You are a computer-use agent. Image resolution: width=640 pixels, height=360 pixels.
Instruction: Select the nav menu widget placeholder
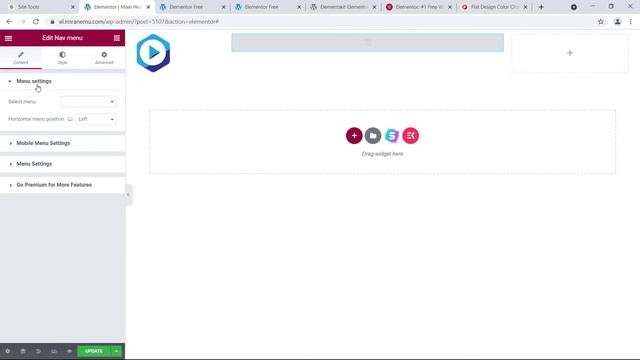(x=367, y=42)
